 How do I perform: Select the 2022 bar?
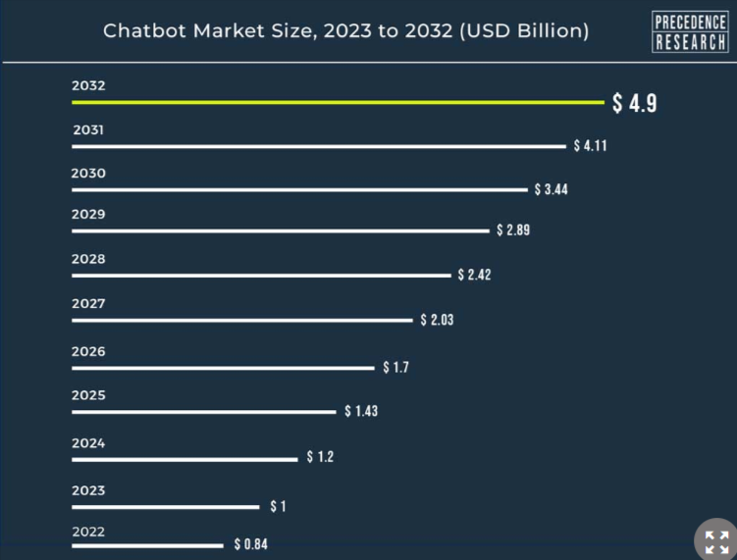click(147, 545)
